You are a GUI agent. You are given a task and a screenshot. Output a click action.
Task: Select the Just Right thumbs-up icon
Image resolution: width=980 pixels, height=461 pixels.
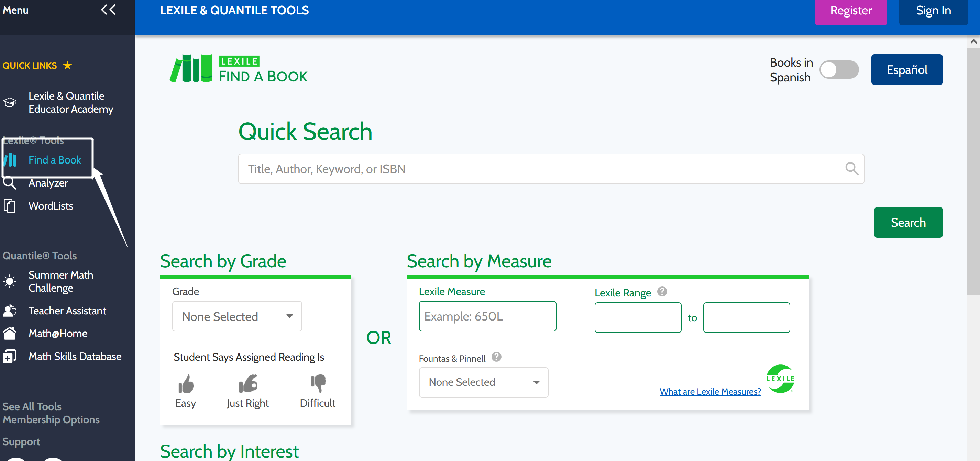[248, 383]
